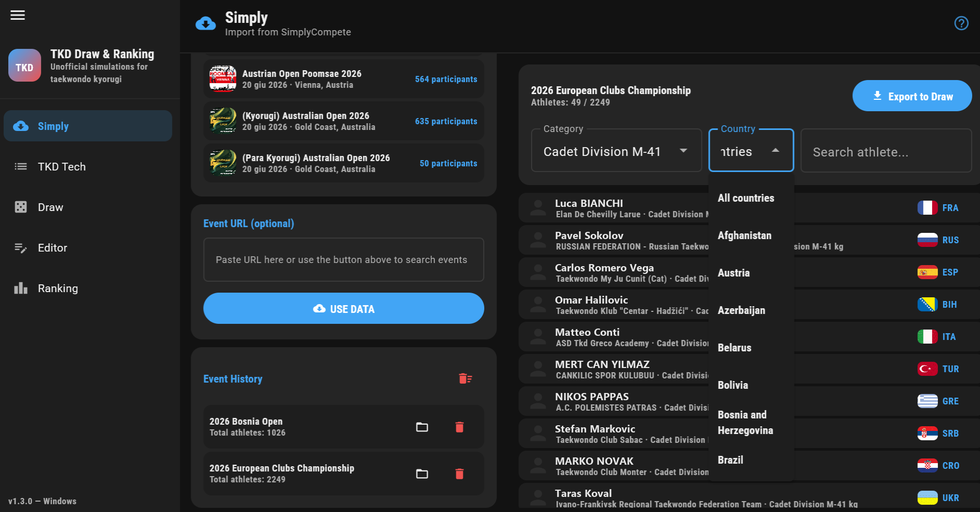Open the hamburger menu icon
The image size is (980, 512).
click(18, 15)
